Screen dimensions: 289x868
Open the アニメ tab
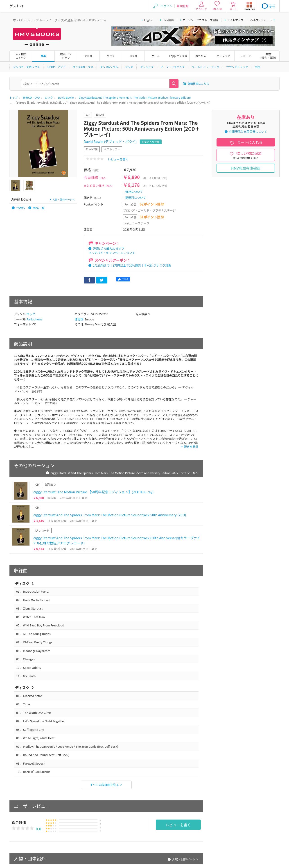[x=88, y=56]
